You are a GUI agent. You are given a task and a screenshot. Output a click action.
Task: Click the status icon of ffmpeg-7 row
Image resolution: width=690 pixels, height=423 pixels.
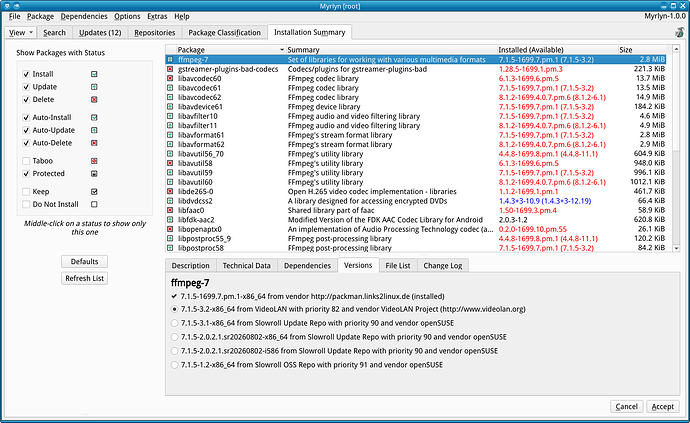(x=170, y=59)
